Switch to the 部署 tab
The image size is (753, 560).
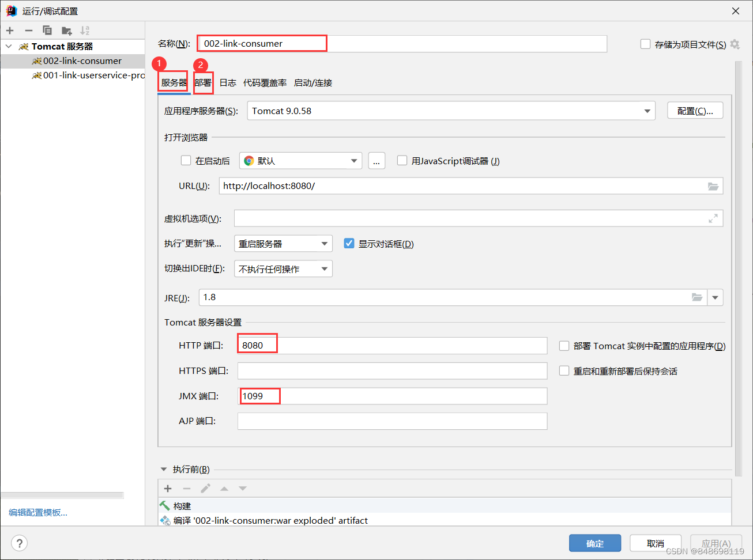coord(203,82)
